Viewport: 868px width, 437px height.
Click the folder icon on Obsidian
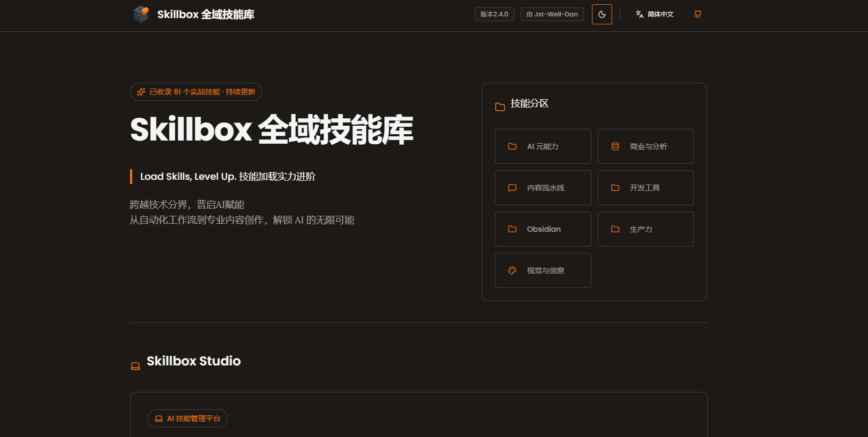click(512, 229)
